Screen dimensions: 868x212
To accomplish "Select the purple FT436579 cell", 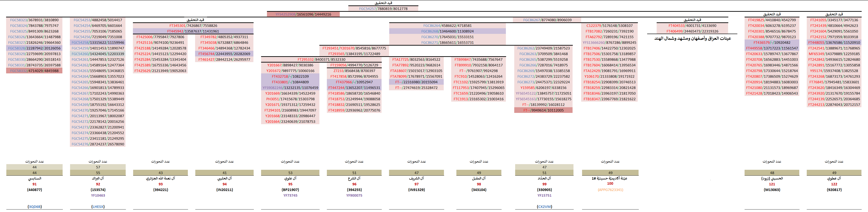I will [x=772, y=42].
